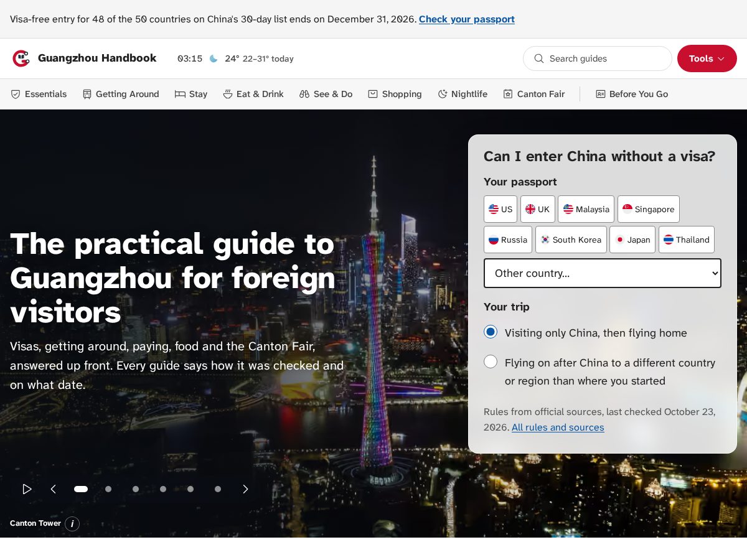
Task: Jump to the fifth slide dot
Action: [190, 489]
